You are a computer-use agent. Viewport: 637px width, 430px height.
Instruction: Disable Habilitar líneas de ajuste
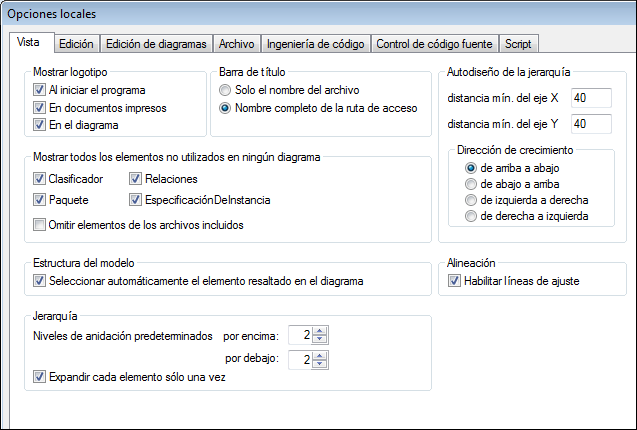[x=455, y=281]
